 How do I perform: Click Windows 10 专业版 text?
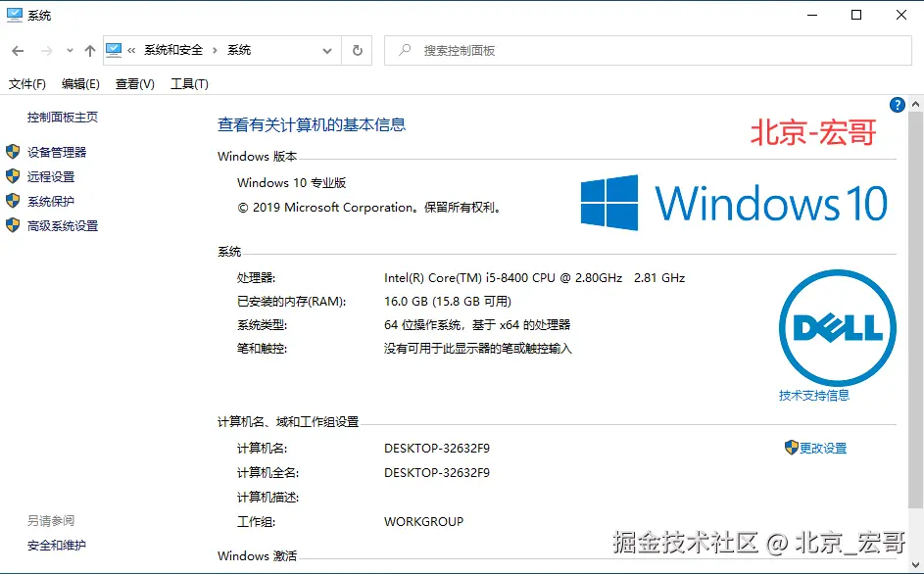[x=292, y=183]
